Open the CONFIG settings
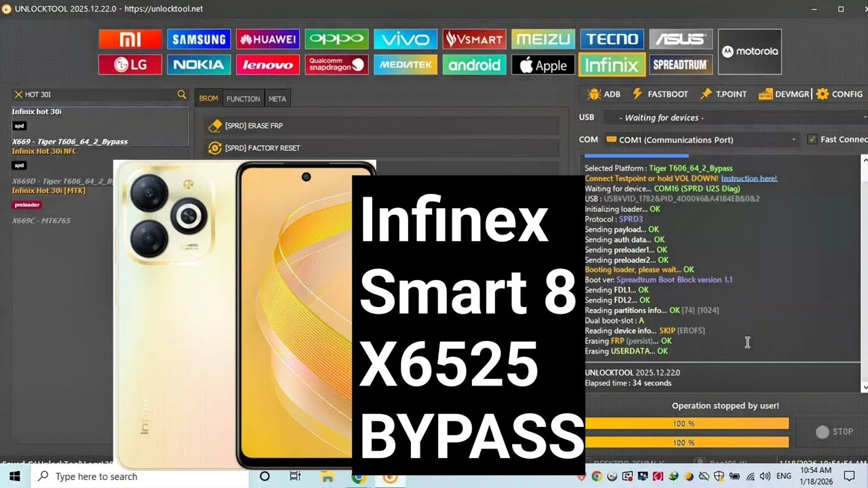The height and width of the screenshot is (488, 868). pyautogui.click(x=840, y=94)
